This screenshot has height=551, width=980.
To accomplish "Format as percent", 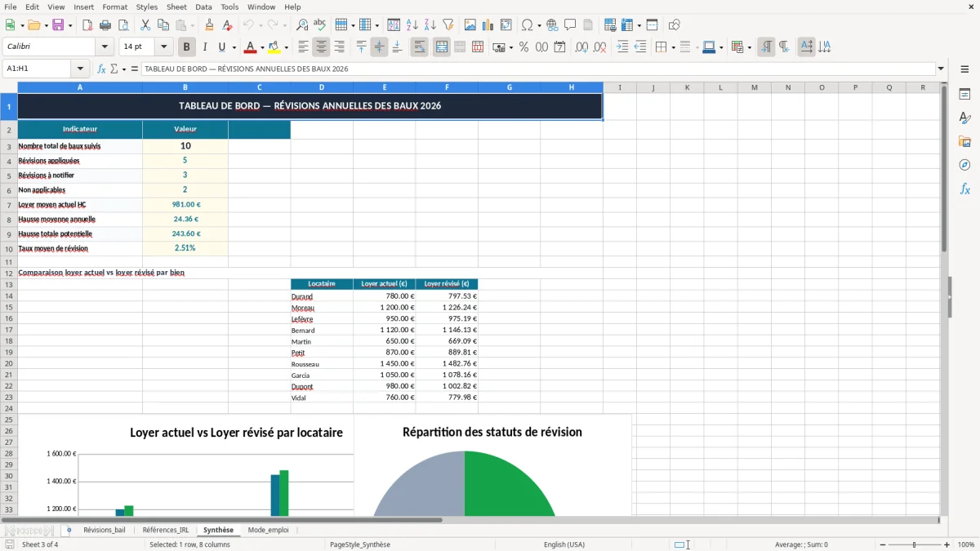I will [523, 47].
